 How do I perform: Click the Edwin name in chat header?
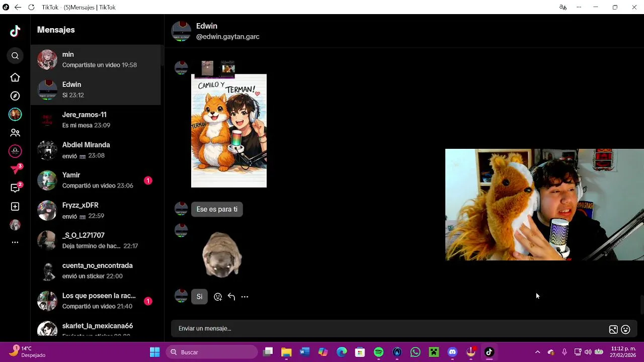(x=207, y=26)
